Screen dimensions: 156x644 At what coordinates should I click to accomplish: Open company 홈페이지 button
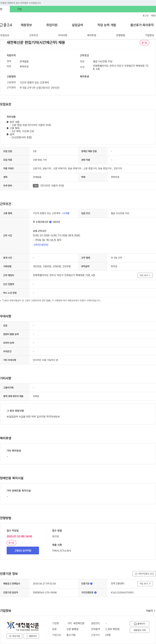(x=139, y=624)
